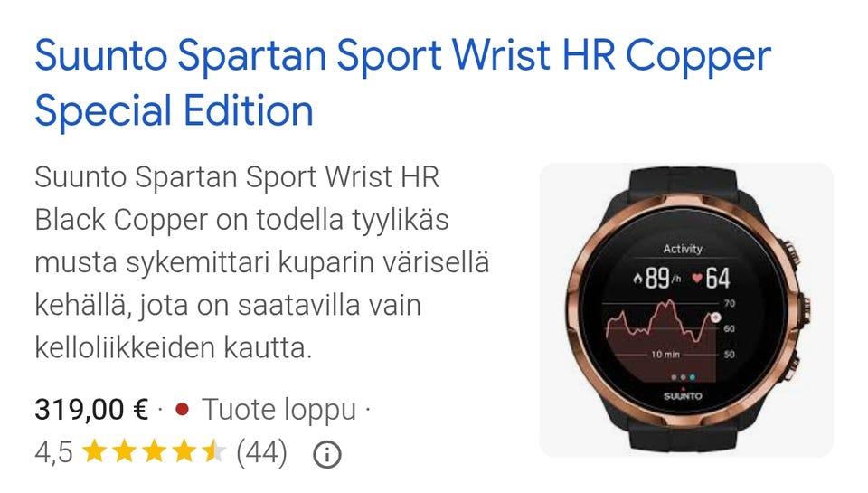The width and height of the screenshot is (868, 493).
Task: Click the flame calorie icon on the watch face
Action: point(638,279)
